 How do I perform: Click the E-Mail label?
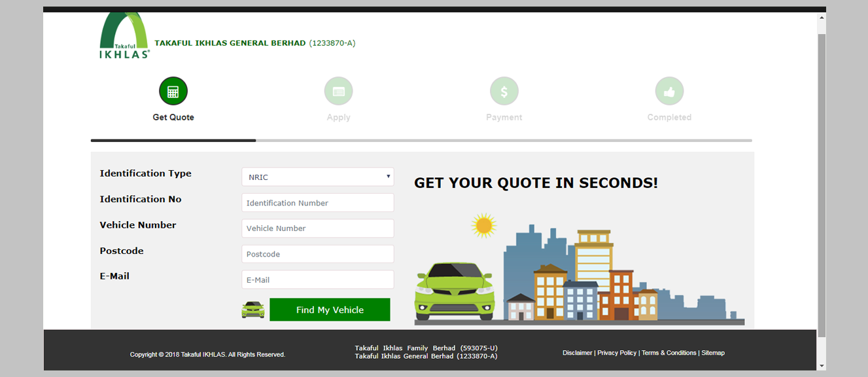point(114,276)
